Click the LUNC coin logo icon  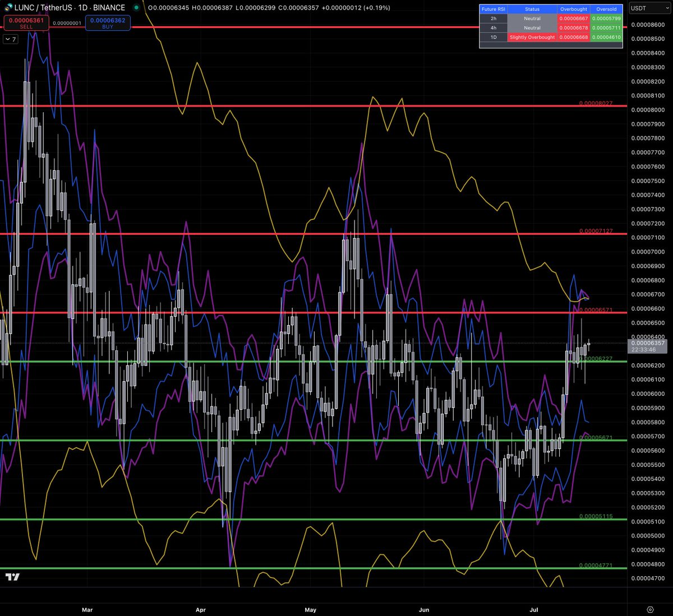tap(8, 8)
